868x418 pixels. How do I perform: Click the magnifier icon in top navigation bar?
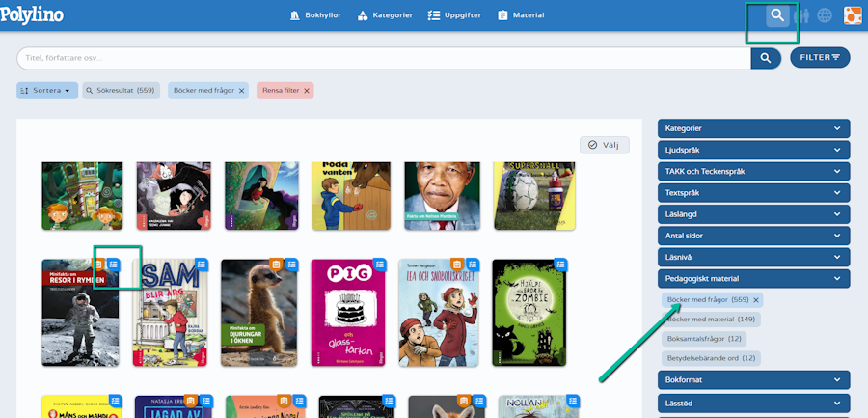point(777,15)
